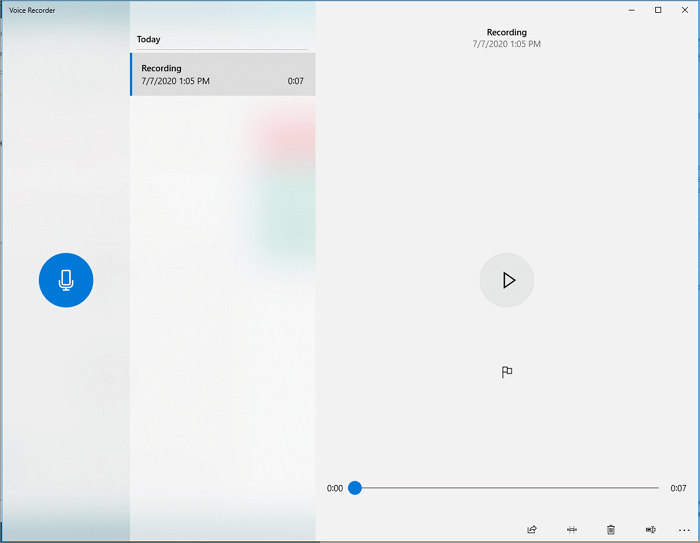
Task: Click the blue playback slider thumb
Action: (355, 488)
